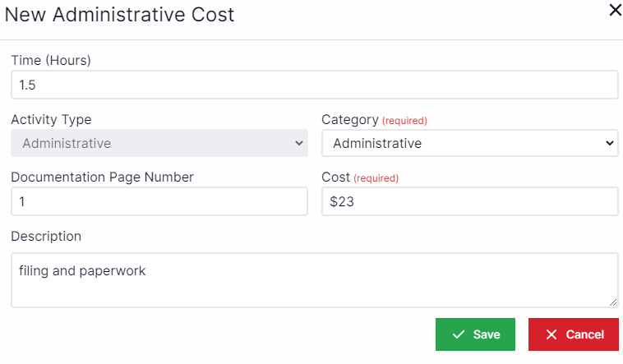Click the checkmark icon on Save

click(459, 334)
